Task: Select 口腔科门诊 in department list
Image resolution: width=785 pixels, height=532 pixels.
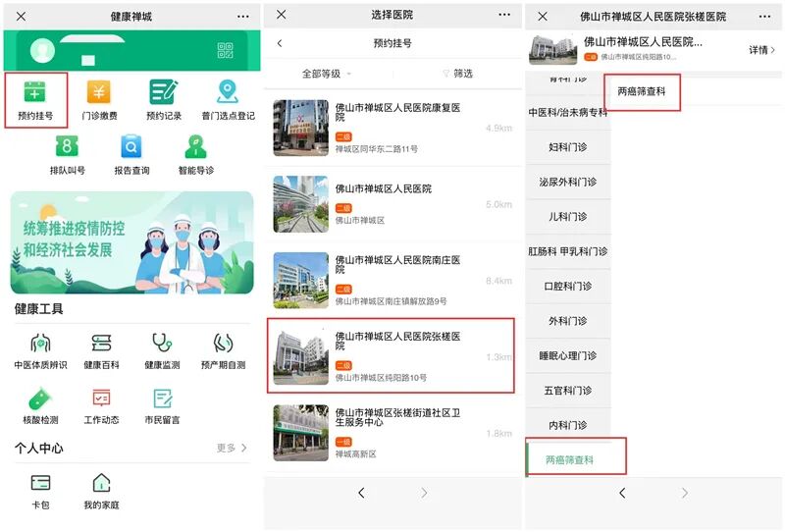Action: pos(567,287)
